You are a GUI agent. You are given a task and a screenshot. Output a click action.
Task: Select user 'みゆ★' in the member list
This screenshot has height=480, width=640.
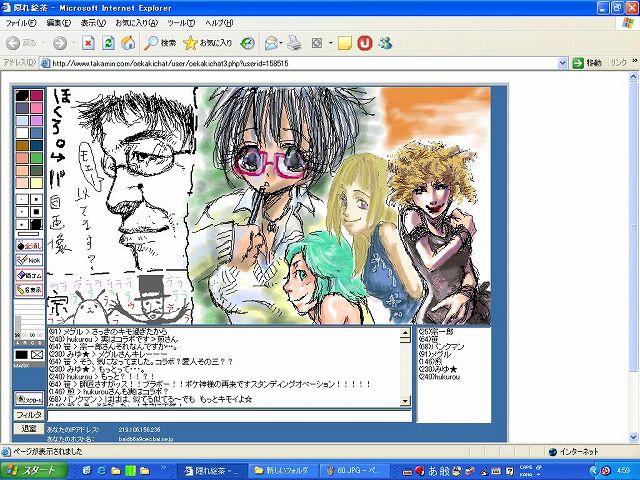pyautogui.click(x=438, y=369)
